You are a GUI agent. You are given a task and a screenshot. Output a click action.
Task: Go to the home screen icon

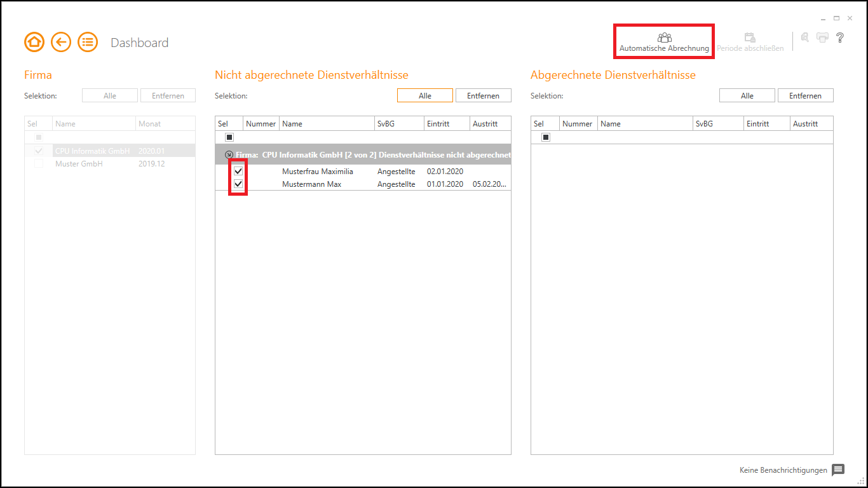pyautogui.click(x=34, y=43)
